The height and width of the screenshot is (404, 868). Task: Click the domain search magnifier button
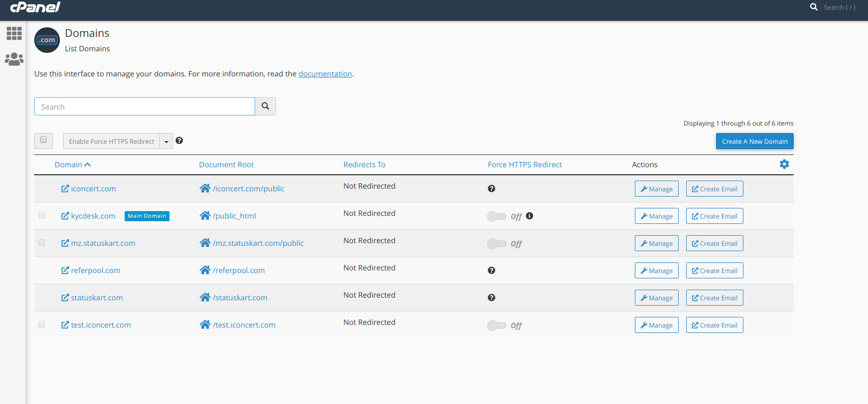(265, 106)
